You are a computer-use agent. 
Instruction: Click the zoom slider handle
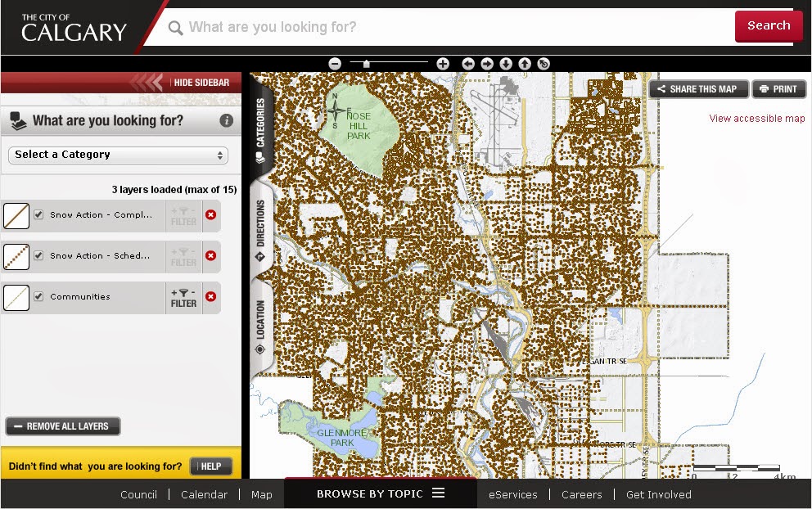coord(366,64)
